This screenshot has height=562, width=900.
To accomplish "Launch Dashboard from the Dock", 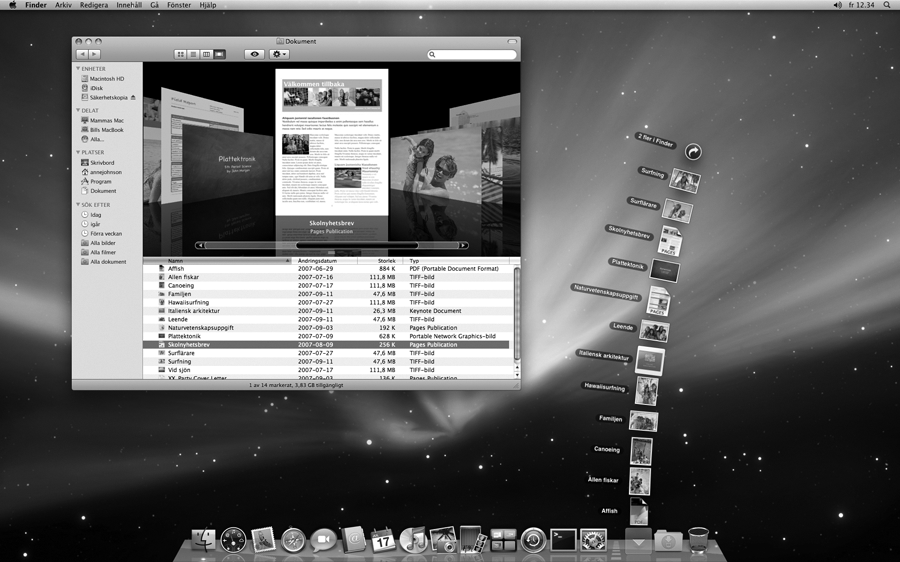I will 233,540.
